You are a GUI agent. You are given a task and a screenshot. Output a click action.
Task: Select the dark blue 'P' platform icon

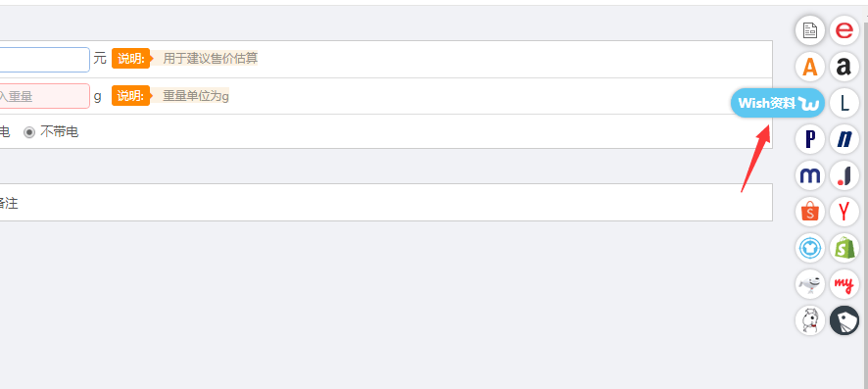tap(810, 139)
